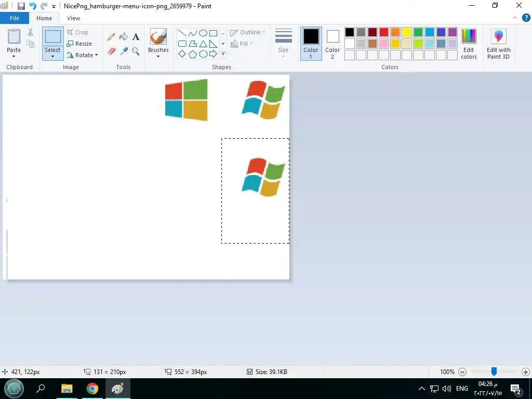Click the Brushes tool icon
Screen dimensions: 532x399
click(158, 36)
